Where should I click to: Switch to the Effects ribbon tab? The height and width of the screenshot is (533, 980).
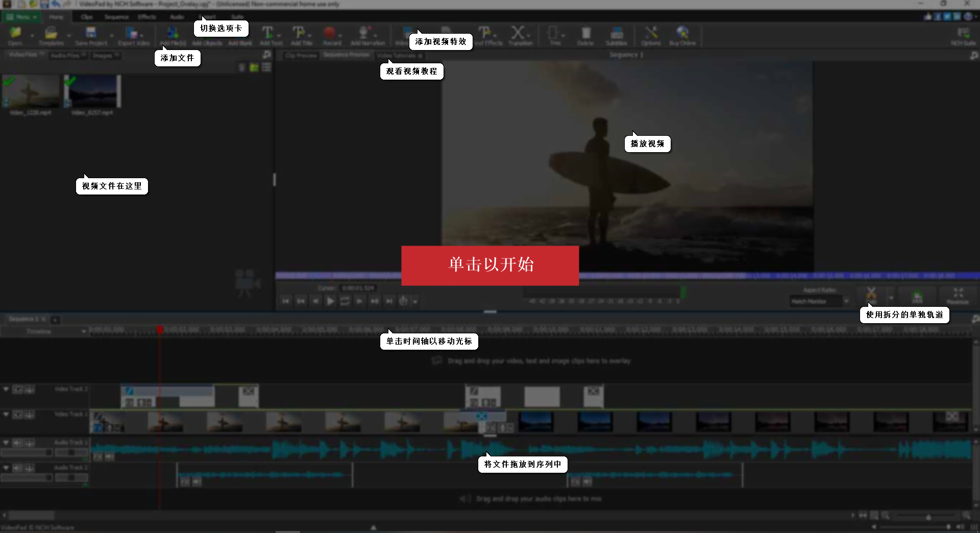pyautogui.click(x=147, y=17)
